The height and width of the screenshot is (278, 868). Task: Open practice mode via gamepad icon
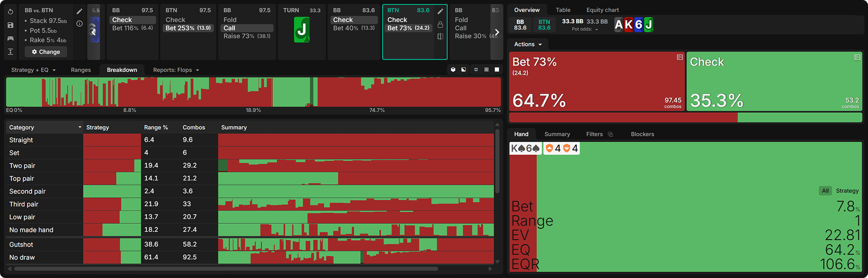coord(10,38)
